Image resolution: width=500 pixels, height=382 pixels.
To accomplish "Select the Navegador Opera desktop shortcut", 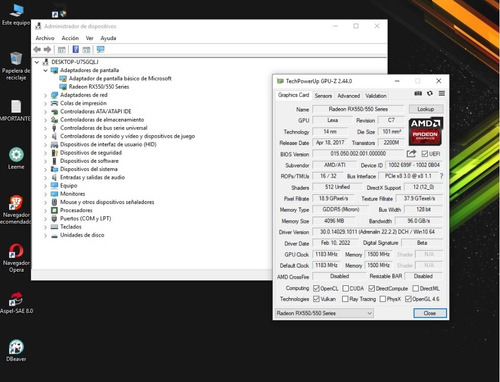I will click(x=16, y=258).
